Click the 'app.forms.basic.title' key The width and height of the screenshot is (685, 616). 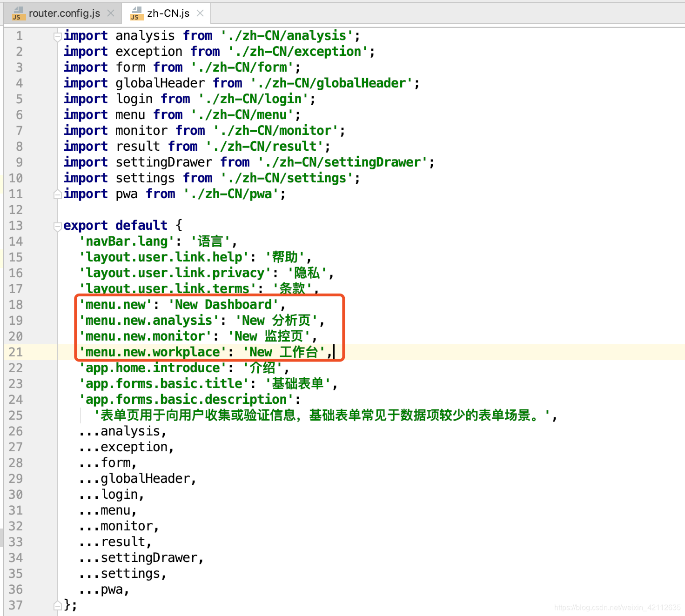(164, 384)
